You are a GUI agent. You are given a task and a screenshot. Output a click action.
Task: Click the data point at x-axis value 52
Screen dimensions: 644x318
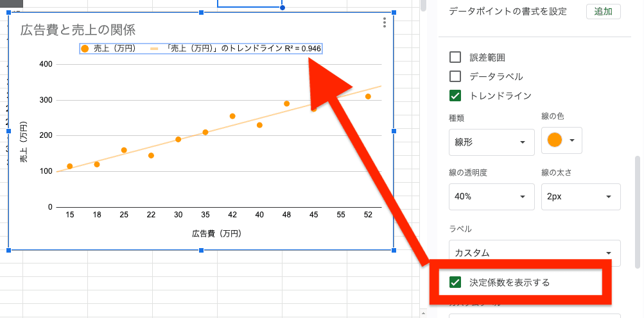click(x=368, y=97)
